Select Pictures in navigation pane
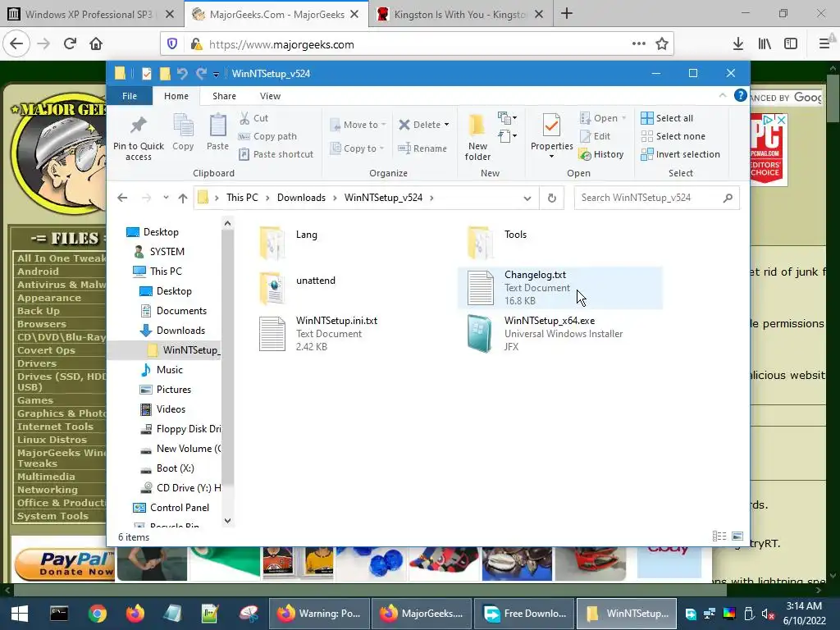 [173, 390]
